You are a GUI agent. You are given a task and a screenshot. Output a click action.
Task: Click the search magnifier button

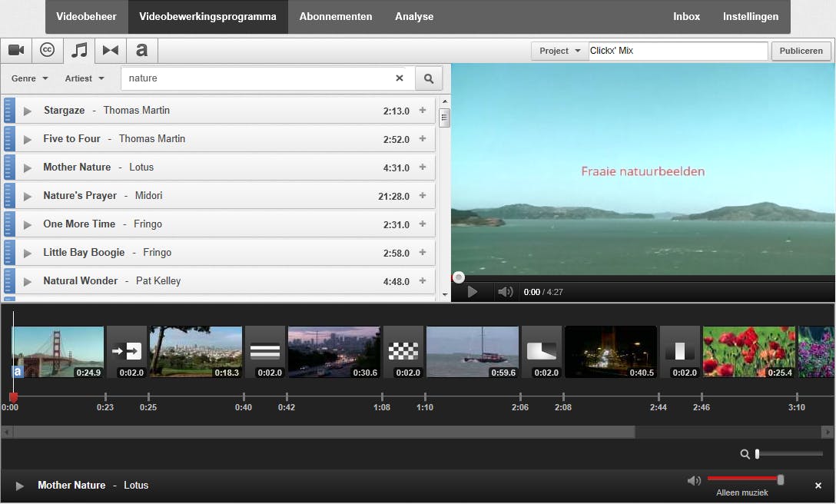point(429,78)
